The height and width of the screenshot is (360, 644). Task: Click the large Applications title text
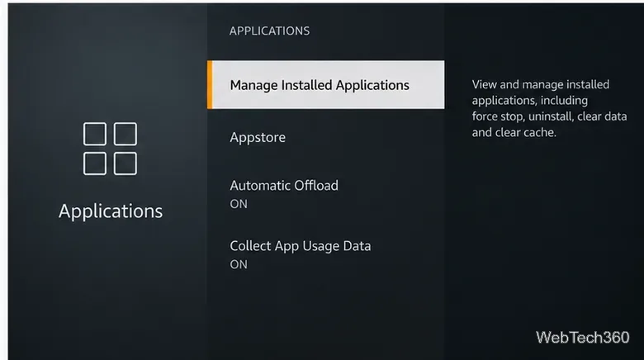(111, 211)
